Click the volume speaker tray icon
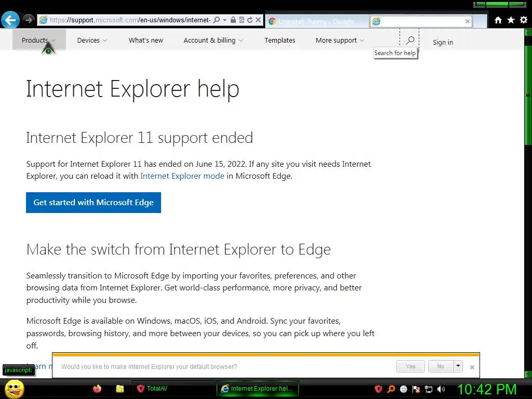The height and width of the screenshot is (399, 532). pyautogui.click(x=441, y=389)
